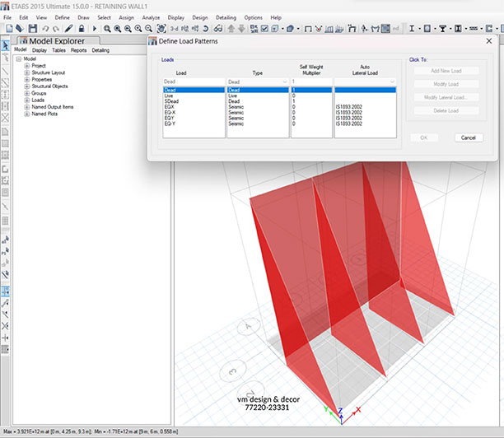Select the SDead load in the list
This screenshot has width=504, height=438.
tap(194, 100)
